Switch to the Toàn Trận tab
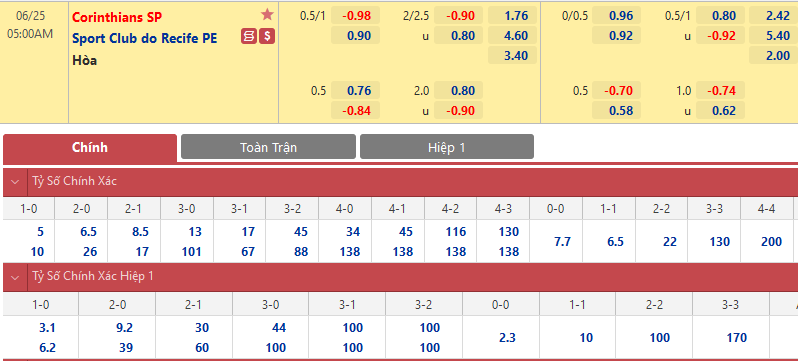Image resolution: width=798 pixels, height=361 pixels. (268, 148)
